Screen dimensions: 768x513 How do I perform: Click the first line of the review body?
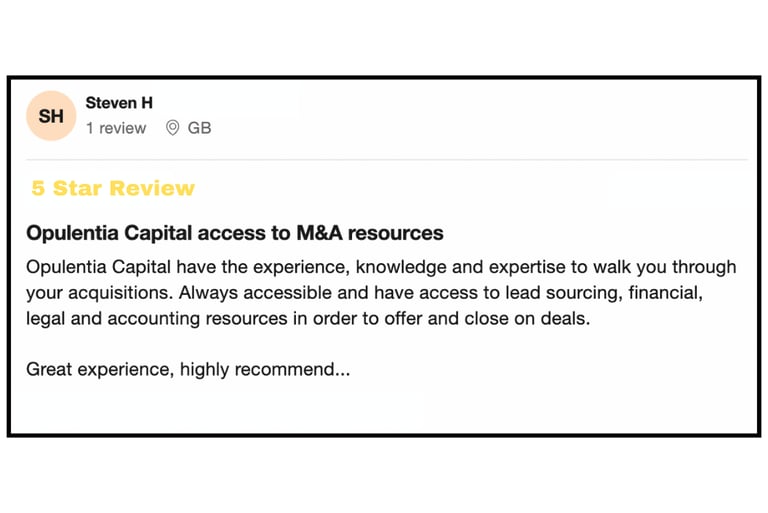pyautogui.click(x=381, y=267)
